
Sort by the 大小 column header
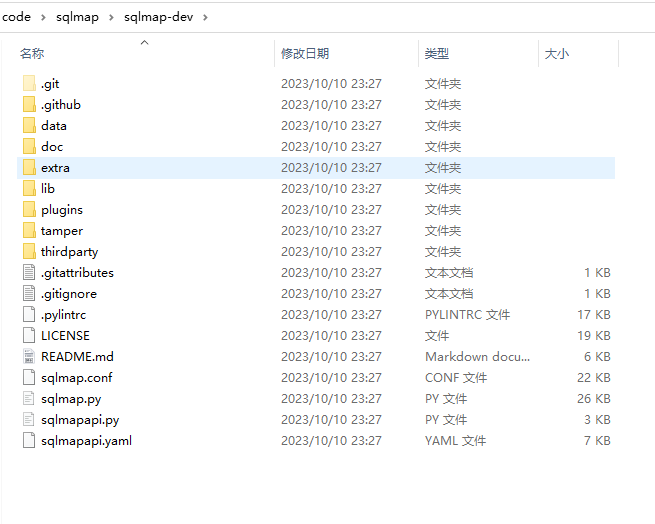point(556,54)
